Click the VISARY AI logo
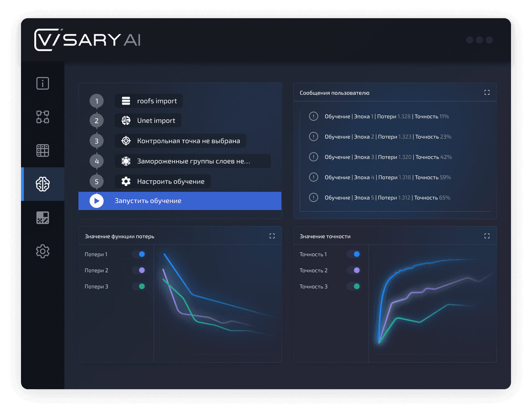Viewport: 532px width, 413px height. click(x=87, y=40)
